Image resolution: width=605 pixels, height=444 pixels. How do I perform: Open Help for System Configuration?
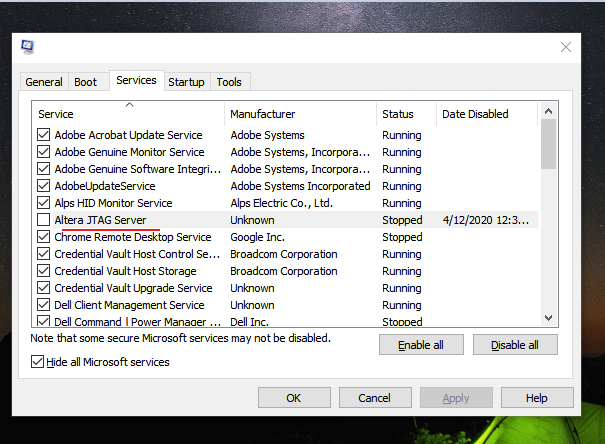(537, 398)
